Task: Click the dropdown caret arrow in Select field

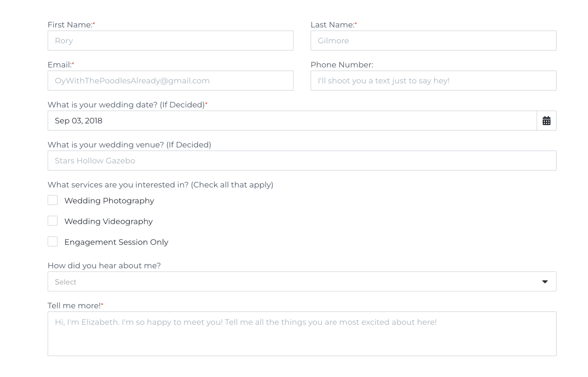Action: (545, 282)
